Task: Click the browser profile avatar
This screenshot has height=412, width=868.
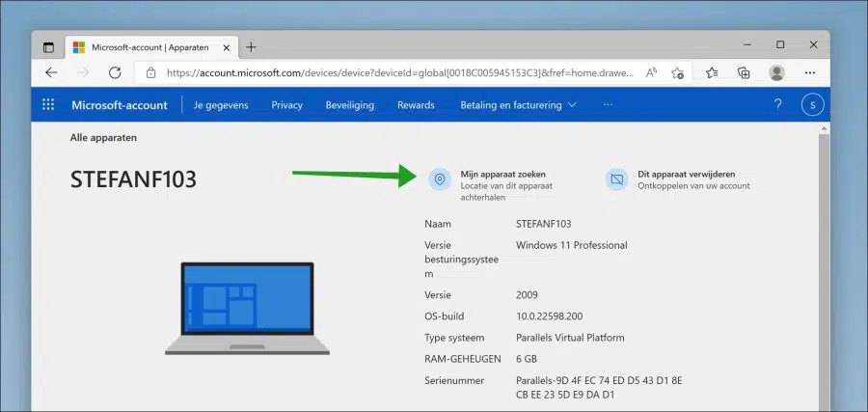Action: pyautogui.click(x=777, y=72)
